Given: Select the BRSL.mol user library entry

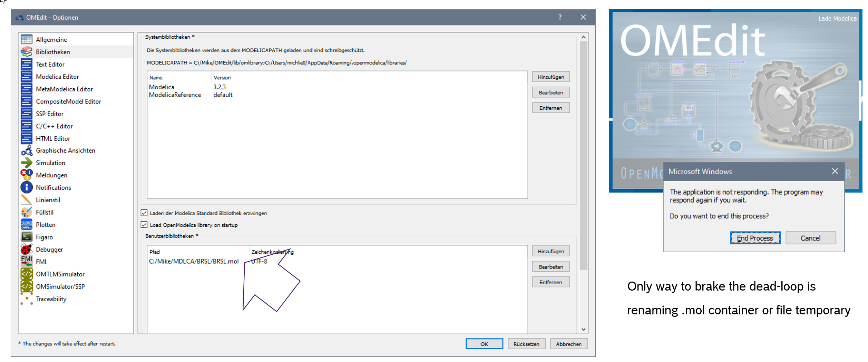Looking at the screenshot, I should pos(193,261).
